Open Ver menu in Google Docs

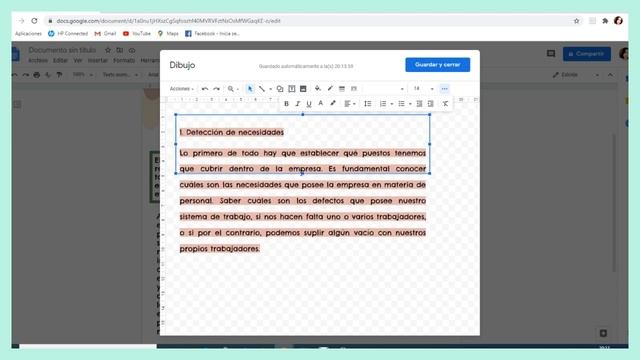(x=78, y=60)
